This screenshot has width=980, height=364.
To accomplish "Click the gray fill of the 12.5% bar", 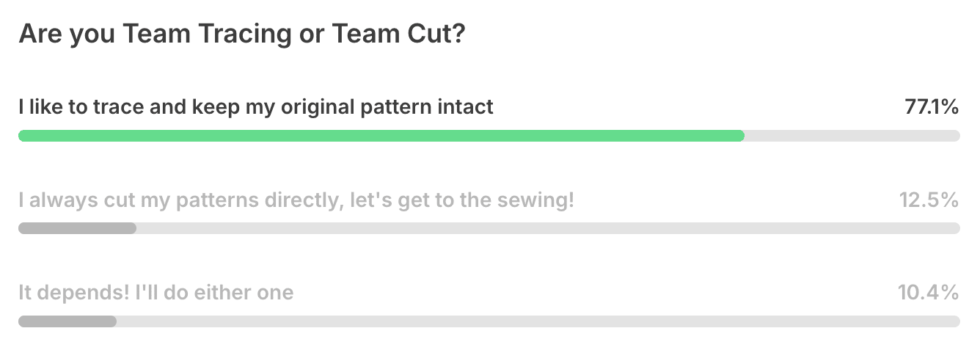I will (77, 228).
